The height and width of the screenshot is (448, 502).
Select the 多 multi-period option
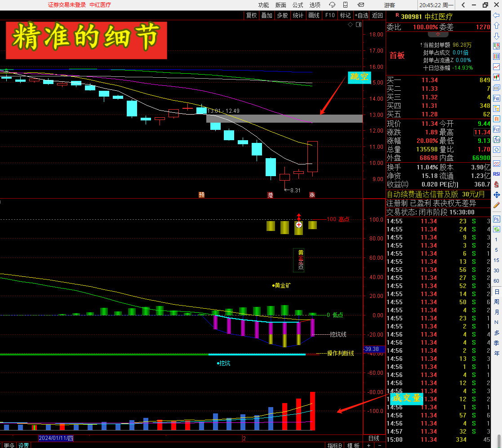(496, 333)
